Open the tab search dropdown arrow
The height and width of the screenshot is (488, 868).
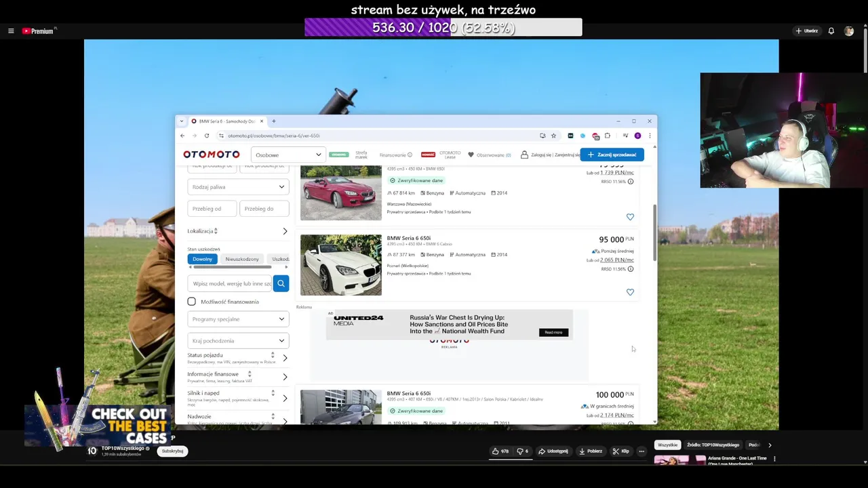(181, 121)
